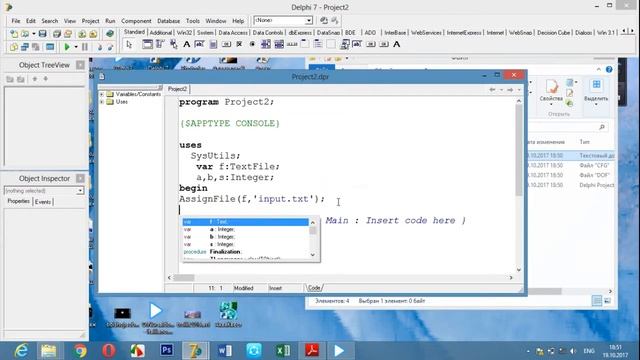Viewport: 640px width, 360px height.
Task: Switch to Events tab in Object Inspector
Action: [x=43, y=202]
